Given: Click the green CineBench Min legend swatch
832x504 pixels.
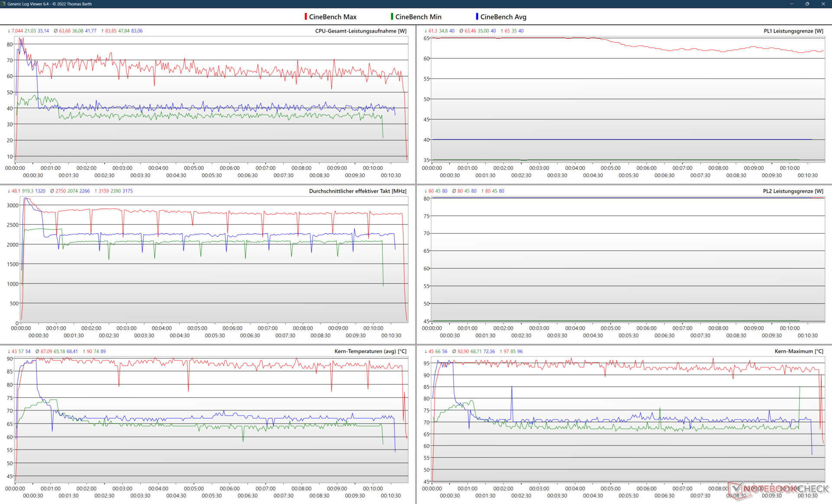Looking at the screenshot, I should coord(392,16).
